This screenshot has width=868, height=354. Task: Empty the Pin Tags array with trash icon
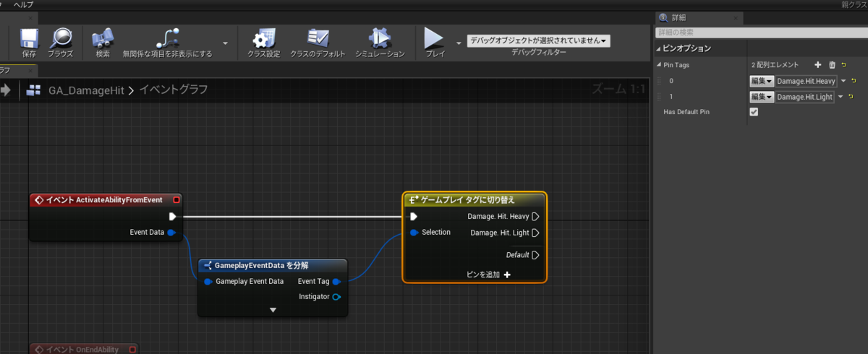click(832, 65)
